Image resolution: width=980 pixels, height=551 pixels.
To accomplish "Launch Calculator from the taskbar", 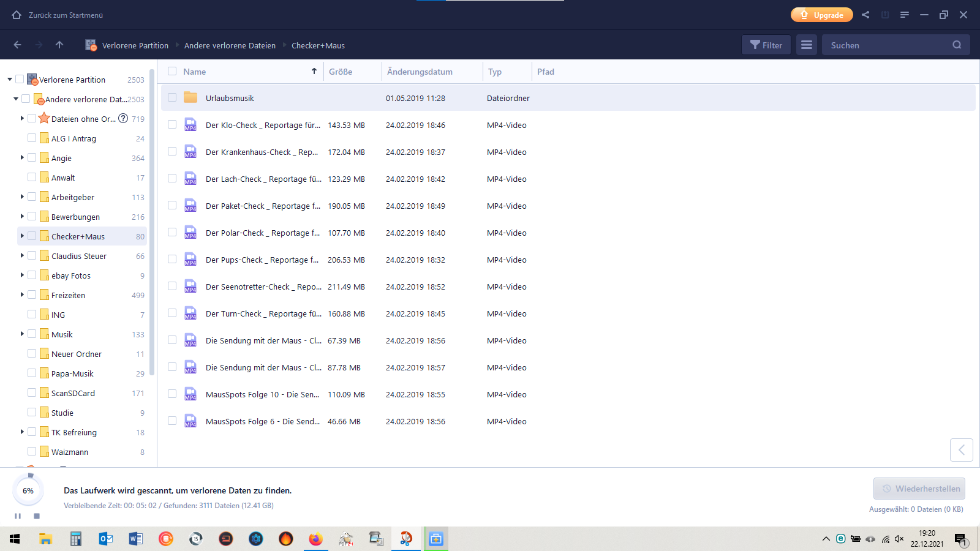I will [x=76, y=539].
